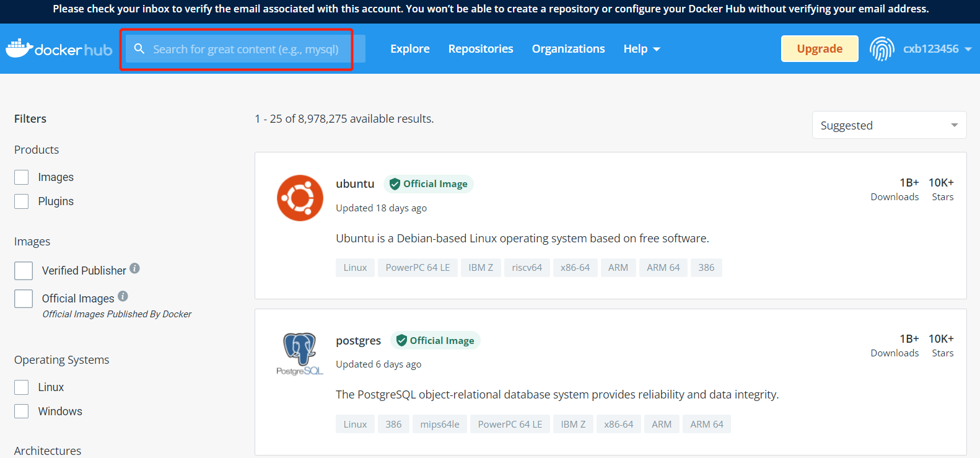Enable the Verified Publisher filter
Viewport: 980px width, 458px height.
pos(24,271)
